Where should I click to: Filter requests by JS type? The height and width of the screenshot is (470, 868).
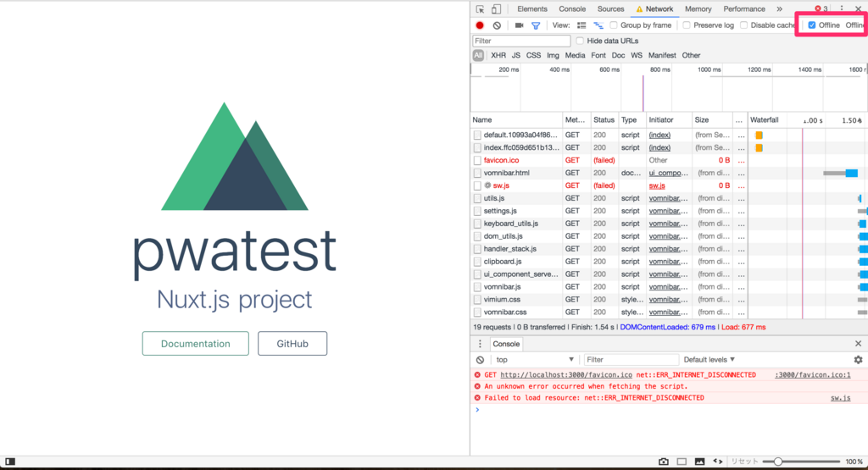coord(516,55)
